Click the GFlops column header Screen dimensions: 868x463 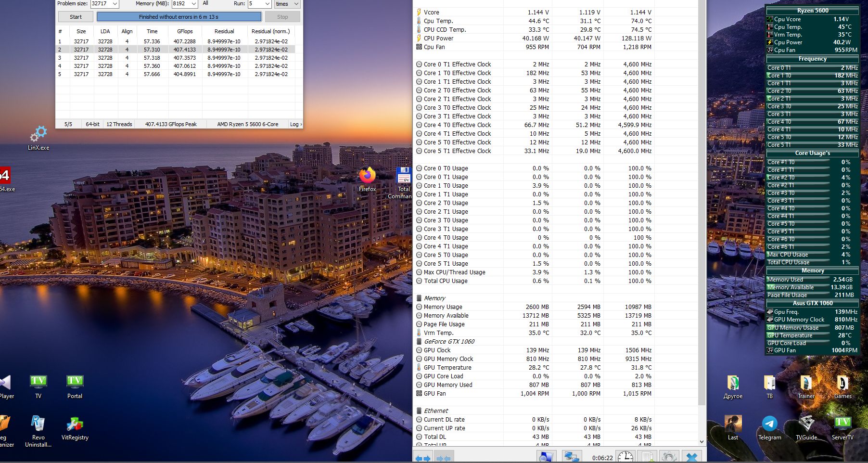click(185, 31)
